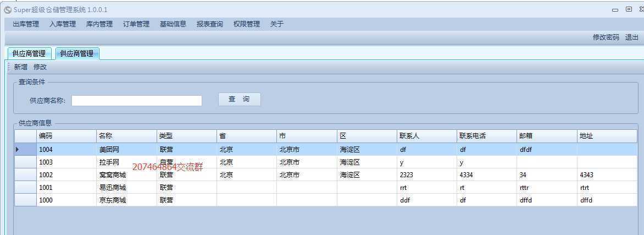Open the 报表查询 menu
The height and width of the screenshot is (235, 644).
[210, 24]
